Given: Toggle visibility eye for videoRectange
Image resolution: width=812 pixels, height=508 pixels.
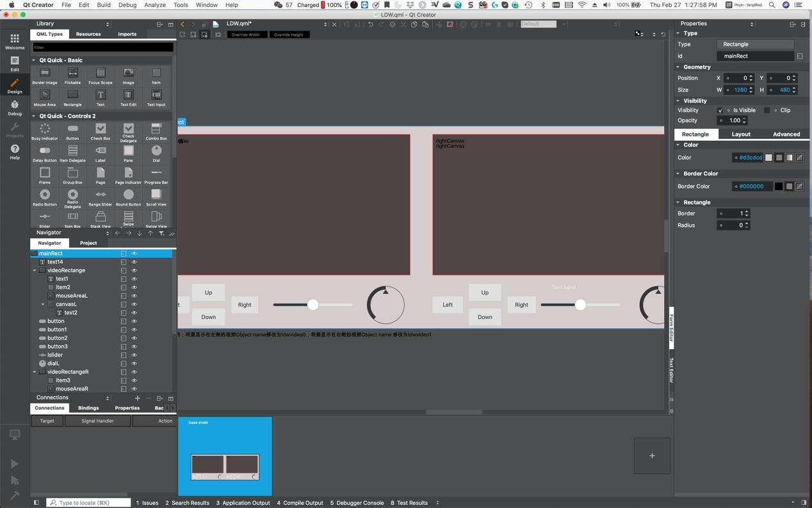Looking at the screenshot, I should 134,270.
